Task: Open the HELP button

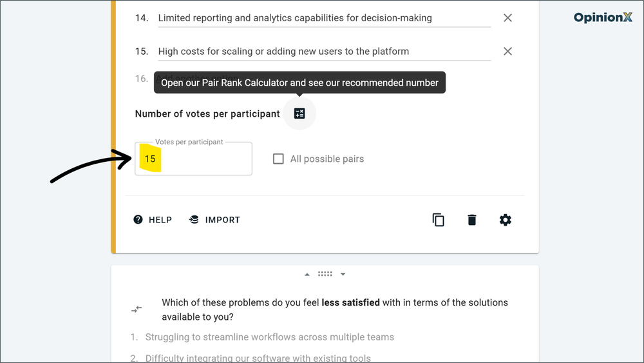Action: pyautogui.click(x=153, y=220)
